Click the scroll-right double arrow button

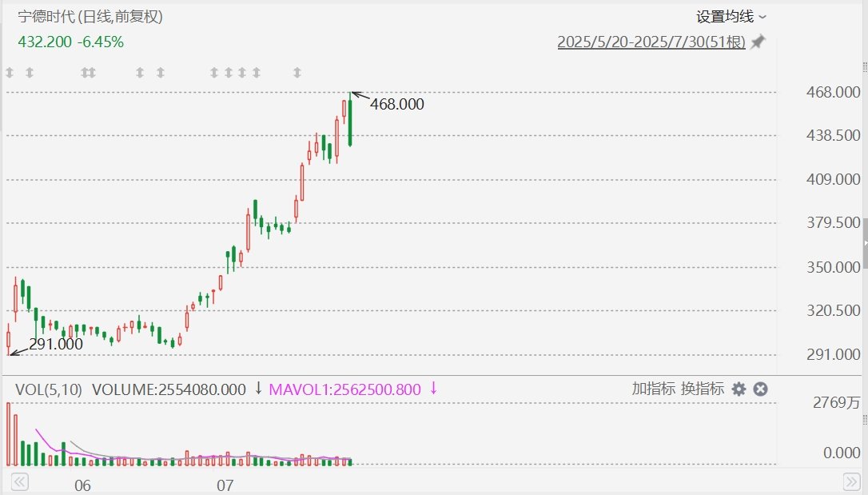(851, 481)
